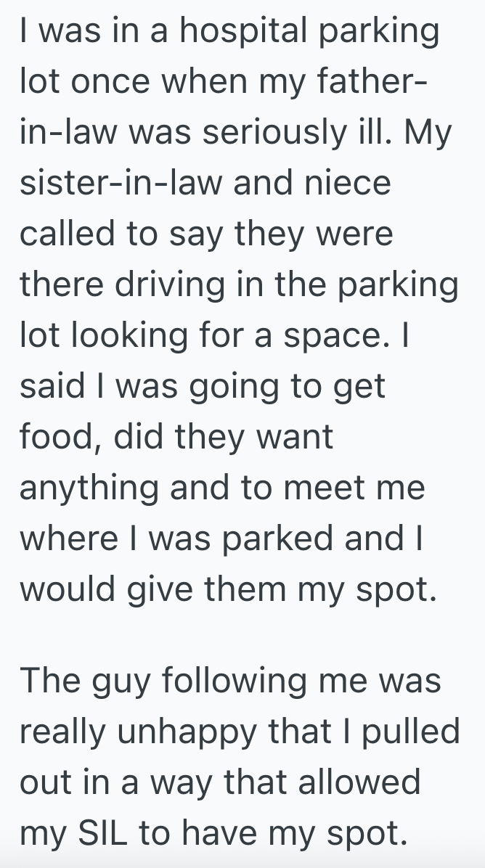Click the phrase "would give them my spot."
The image size is (485, 868).
[228, 589]
